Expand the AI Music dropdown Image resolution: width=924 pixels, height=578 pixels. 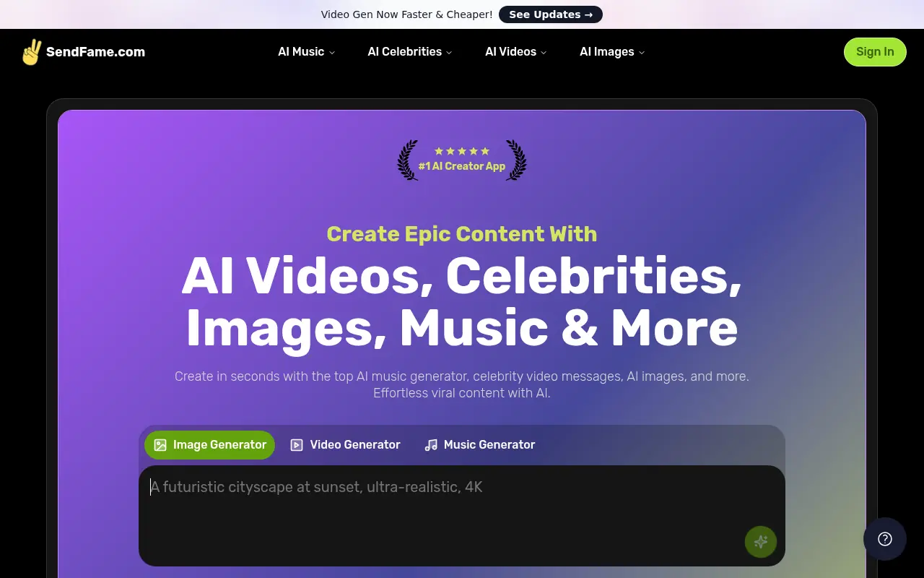coord(305,51)
